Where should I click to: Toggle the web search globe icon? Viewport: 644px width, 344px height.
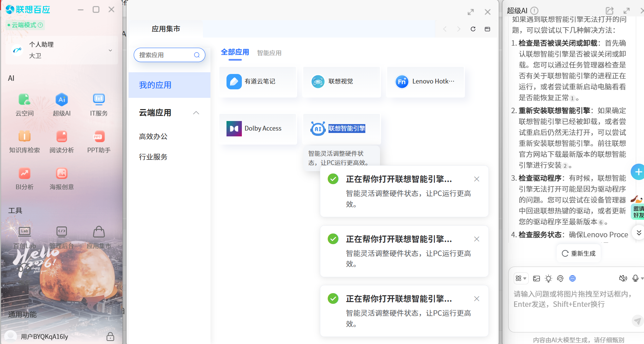pos(572,279)
